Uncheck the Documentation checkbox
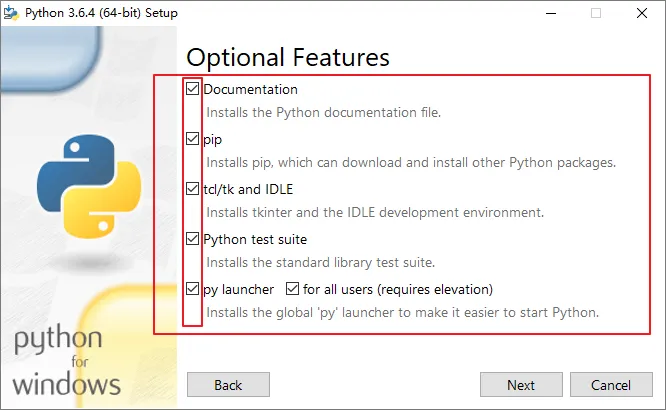Screen dimensions: 666x410 click(x=193, y=89)
